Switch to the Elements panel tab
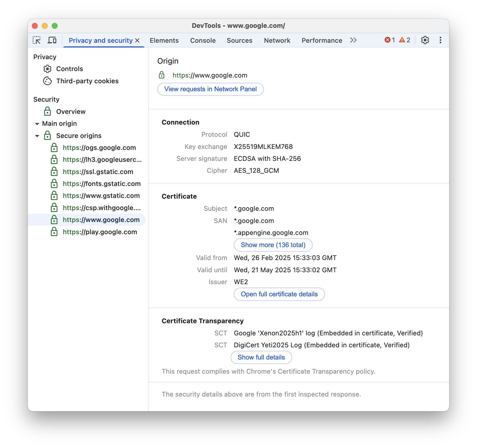This screenshot has width=477, height=448. [x=164, y=41]
